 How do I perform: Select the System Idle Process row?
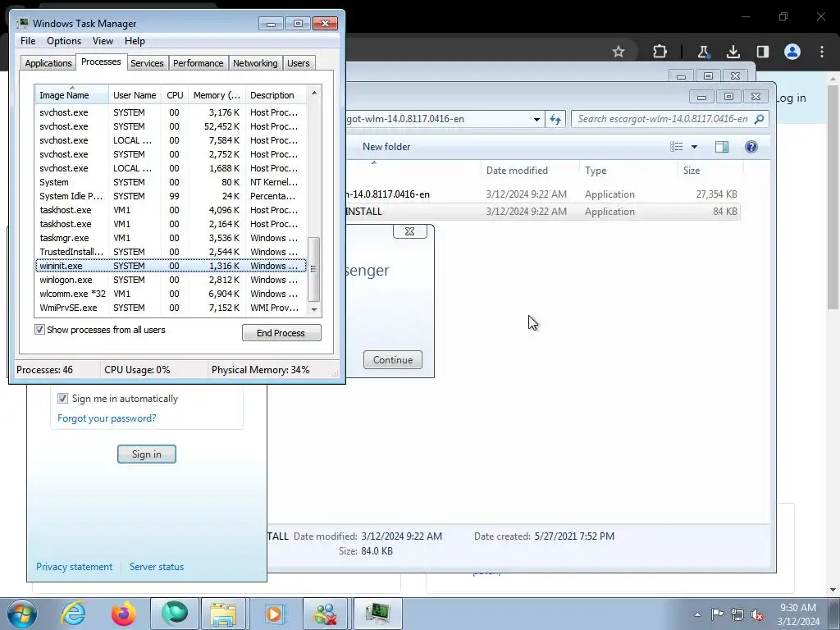(x=171, y=196)
